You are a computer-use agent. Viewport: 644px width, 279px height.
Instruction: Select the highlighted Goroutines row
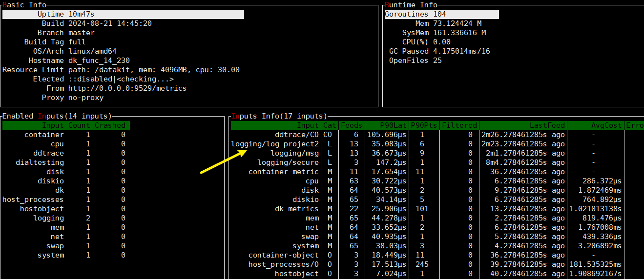point(441,14)
